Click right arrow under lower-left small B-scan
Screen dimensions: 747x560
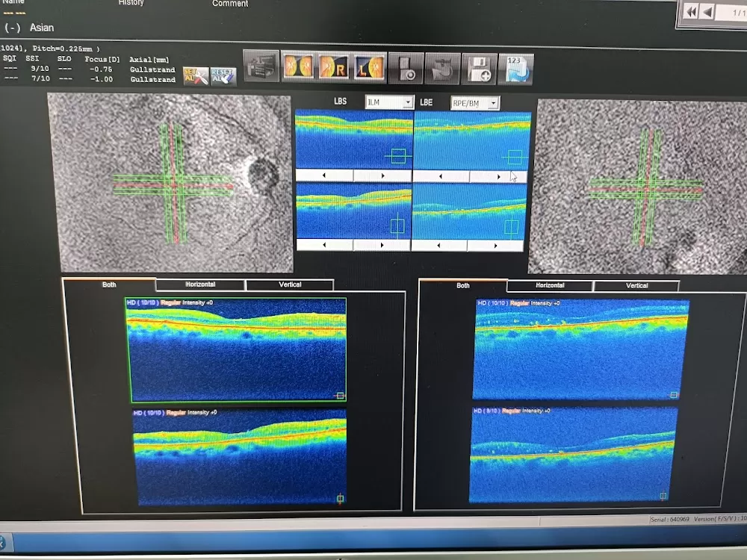[x=382, y=245]
